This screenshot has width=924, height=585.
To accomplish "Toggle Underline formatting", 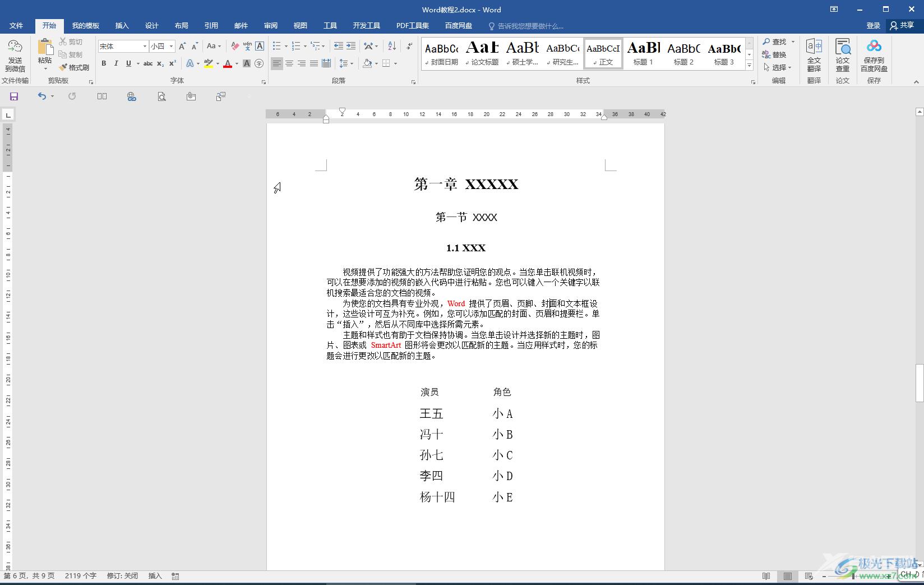I will 128,63.
